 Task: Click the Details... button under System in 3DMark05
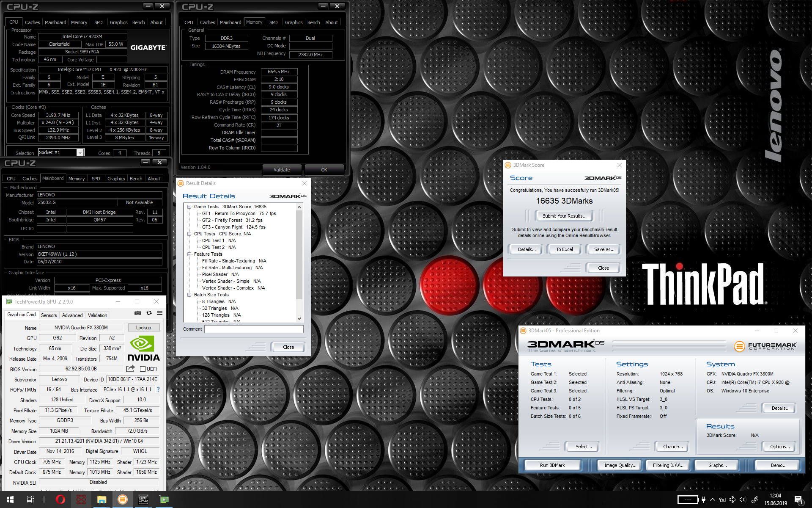click(780, 408)
